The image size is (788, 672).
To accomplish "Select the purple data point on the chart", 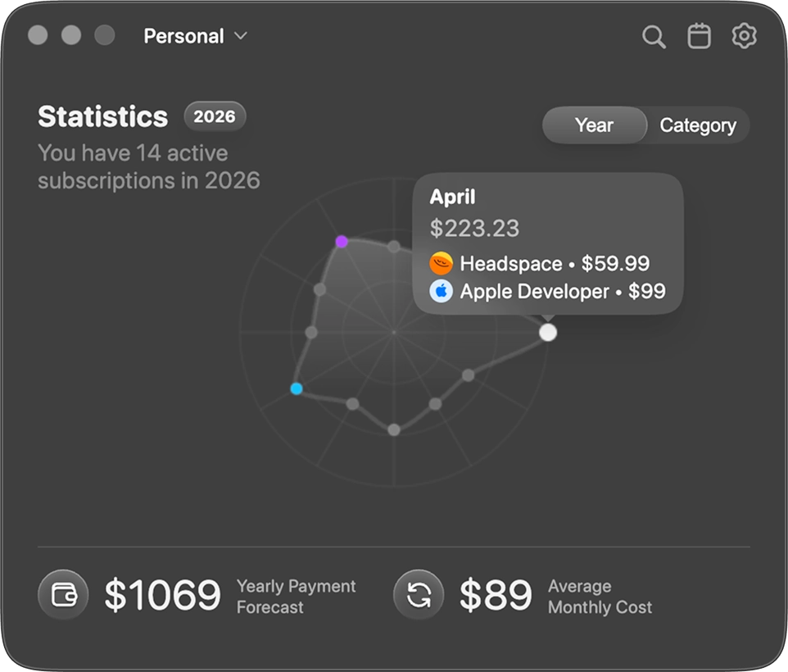I will tap(340, 241).
